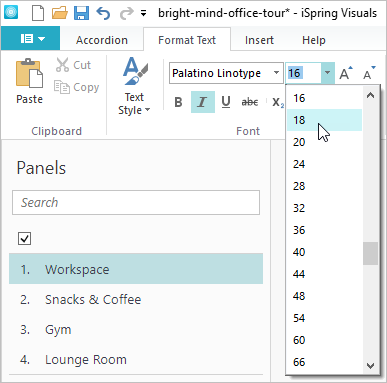Toggle the select-all panels checkbox
387x383 pixels.
(x=24, y=239)
